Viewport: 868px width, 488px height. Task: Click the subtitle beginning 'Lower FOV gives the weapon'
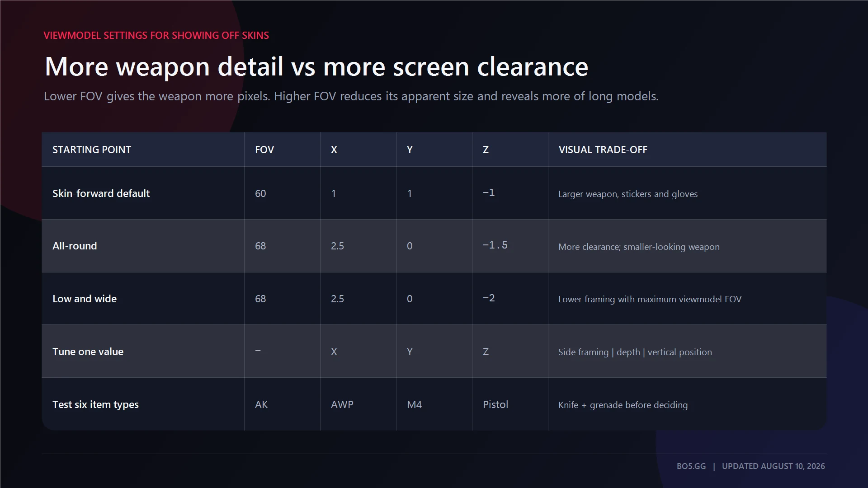351,96
